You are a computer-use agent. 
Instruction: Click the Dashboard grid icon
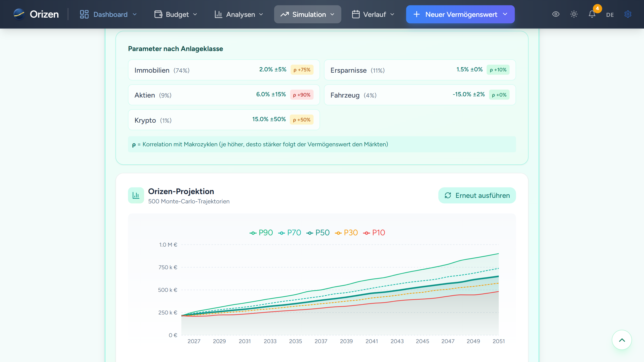[84, 14]
